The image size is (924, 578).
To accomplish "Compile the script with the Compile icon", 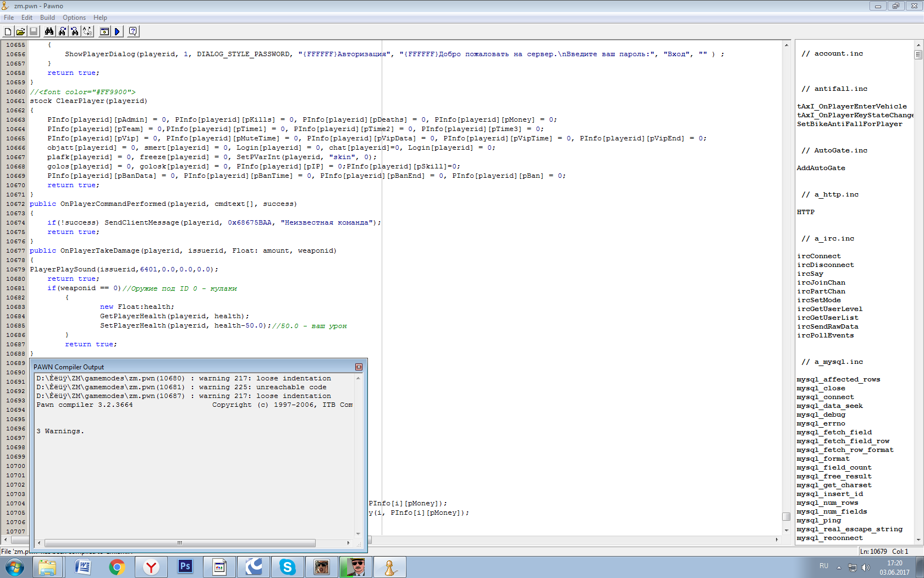I will [105, 31].
